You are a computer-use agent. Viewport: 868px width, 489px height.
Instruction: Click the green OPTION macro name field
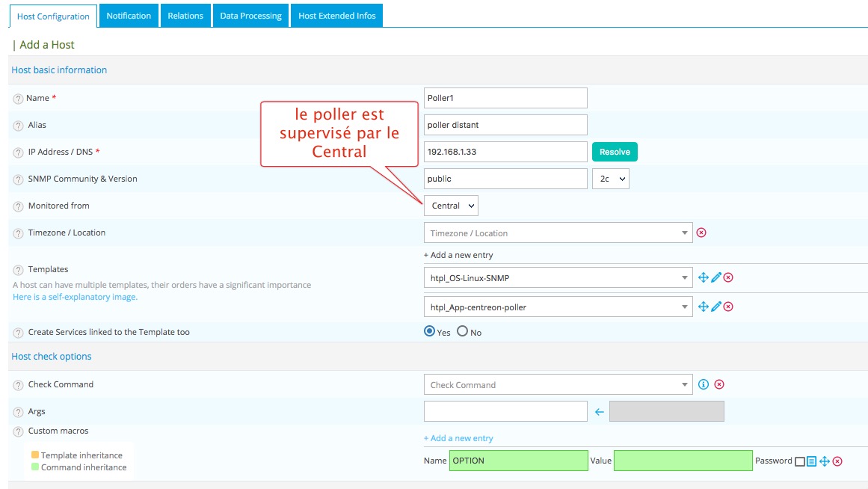[518, 461]
